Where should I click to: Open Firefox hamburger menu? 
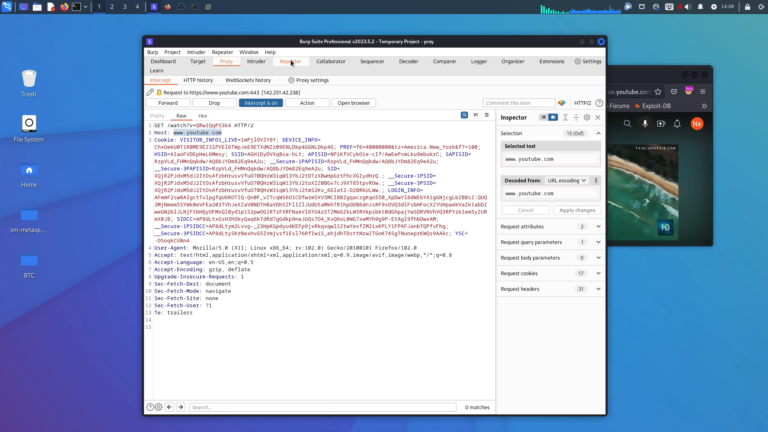[x=702, y=92]
